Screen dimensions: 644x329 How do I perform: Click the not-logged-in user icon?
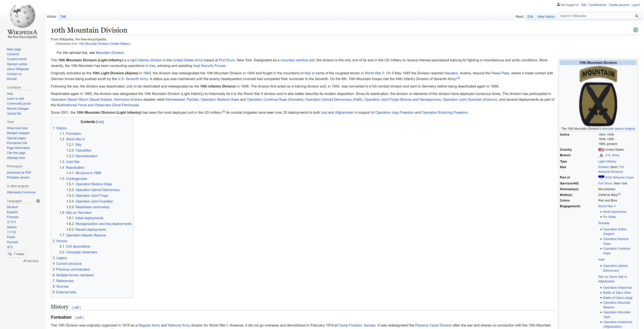pyautogui.click(x=558, y=5)
